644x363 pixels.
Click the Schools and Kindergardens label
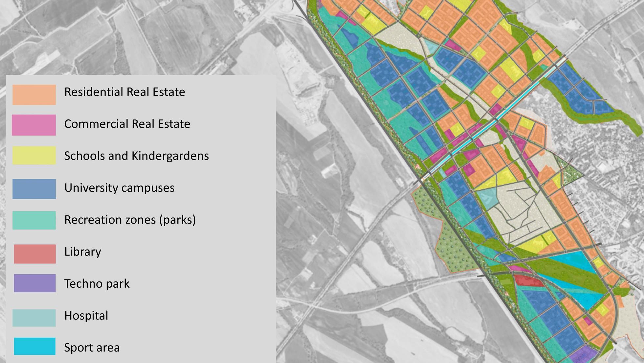[x=136, y=156]
